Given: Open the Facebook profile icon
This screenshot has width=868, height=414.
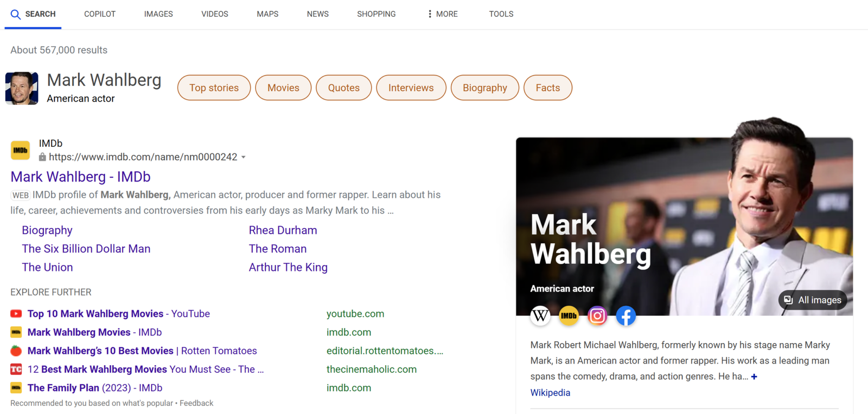Looking at the screenshot, I should tap(626, 315).
